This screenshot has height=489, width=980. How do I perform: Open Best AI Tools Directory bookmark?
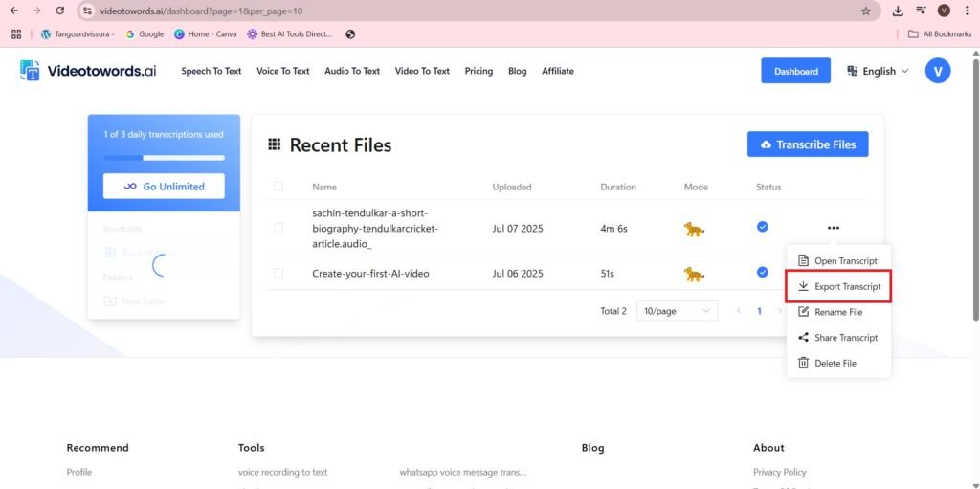click(x=289, y=34)
